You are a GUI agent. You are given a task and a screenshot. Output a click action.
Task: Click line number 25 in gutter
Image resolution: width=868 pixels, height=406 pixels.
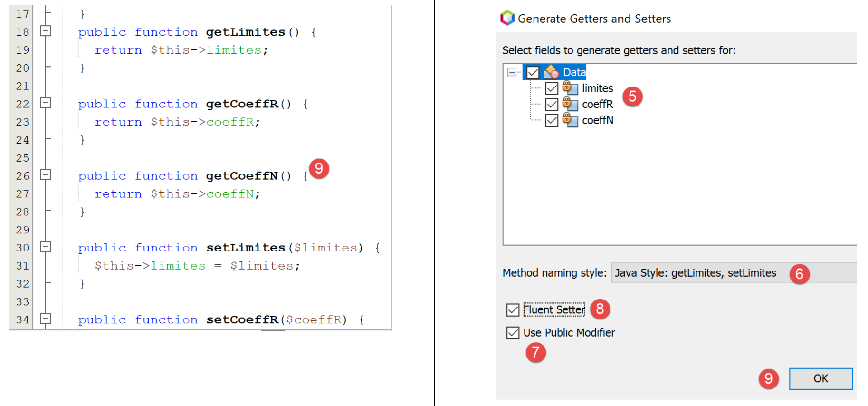click(22, 158)
